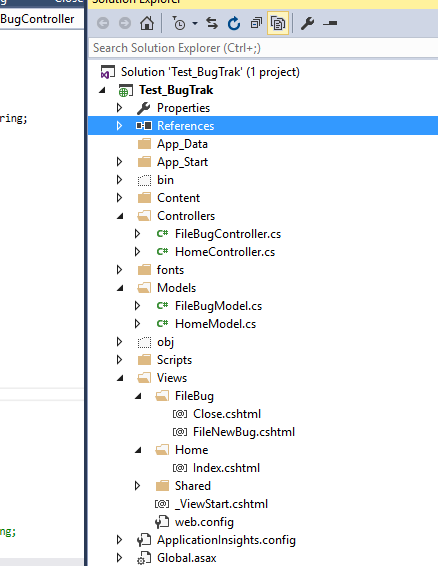Click the BugController dropdown in editor

tap(42, 19)
